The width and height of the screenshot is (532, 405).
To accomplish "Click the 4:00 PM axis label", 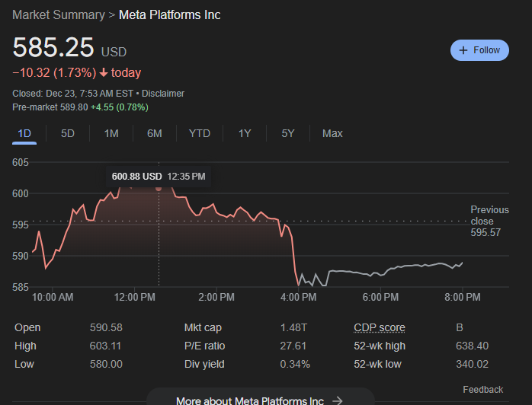I will 298,297.
